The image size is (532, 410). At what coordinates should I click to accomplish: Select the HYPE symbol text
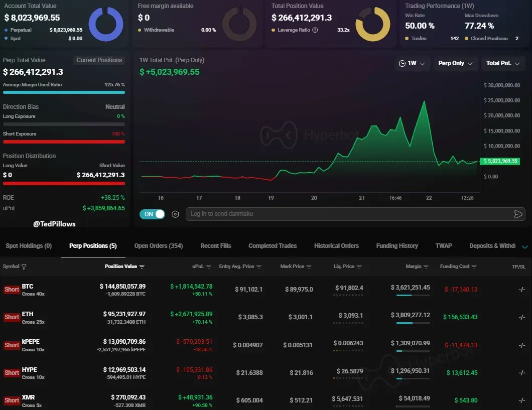[x=30, y=370]
